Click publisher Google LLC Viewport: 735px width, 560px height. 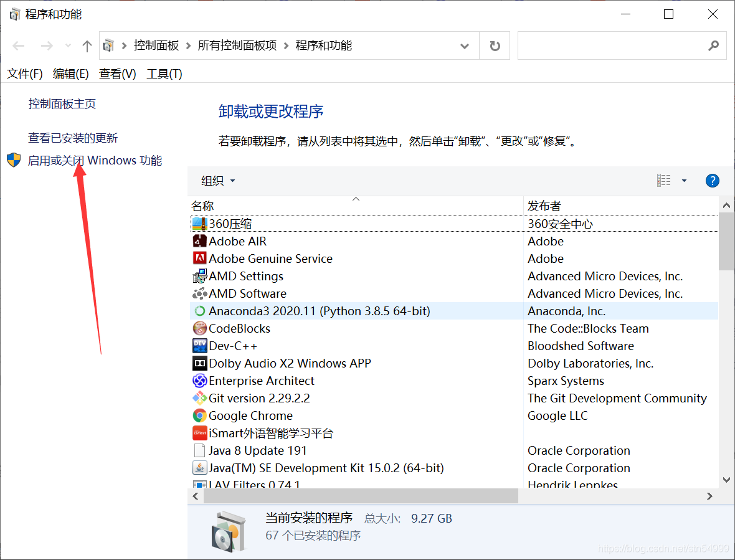[557, 415]
